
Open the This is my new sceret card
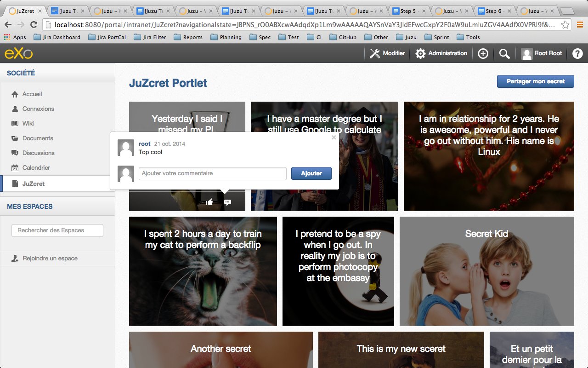(401, 350)
